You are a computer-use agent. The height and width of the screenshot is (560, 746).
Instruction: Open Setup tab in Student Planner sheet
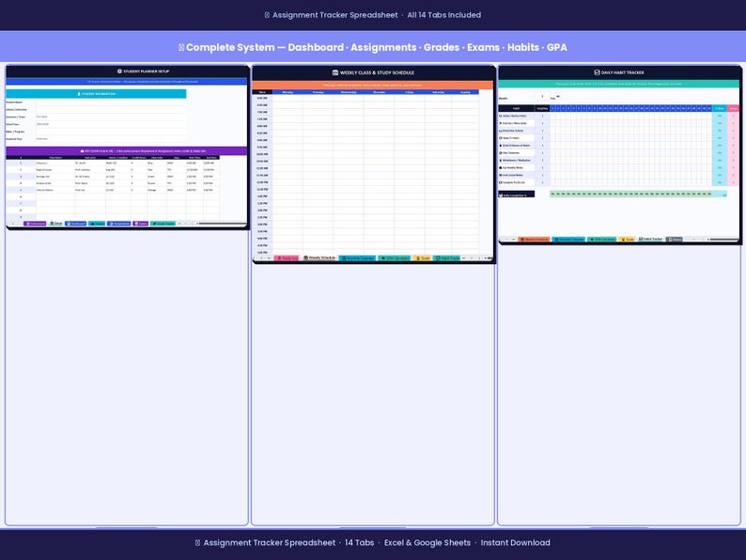pos(55,224)
